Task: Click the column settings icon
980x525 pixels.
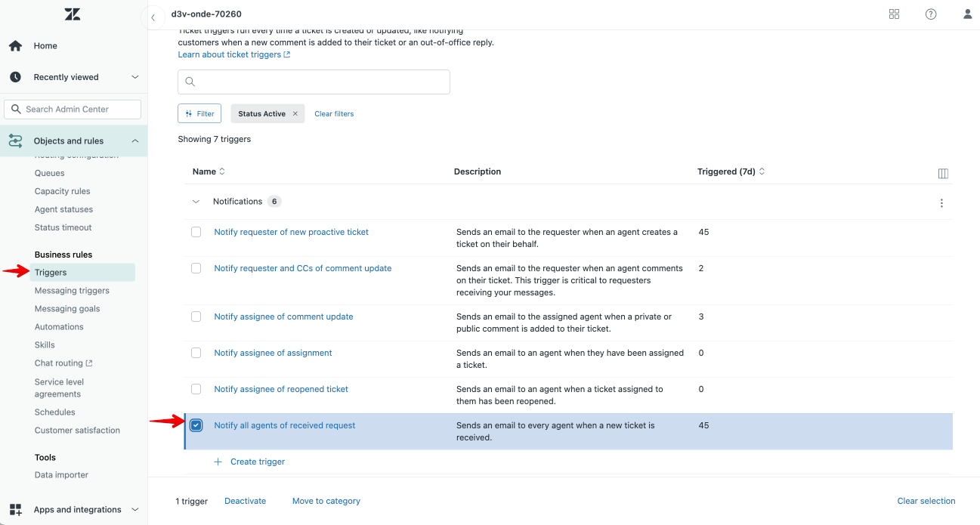Action: pos(943,173)
